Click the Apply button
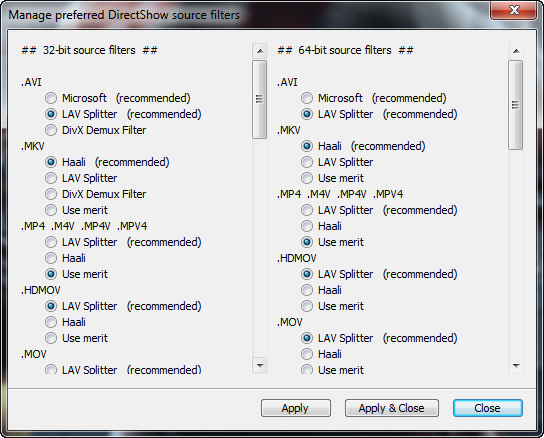The width and height of the screenshot is (544, 438). (296, 408)
